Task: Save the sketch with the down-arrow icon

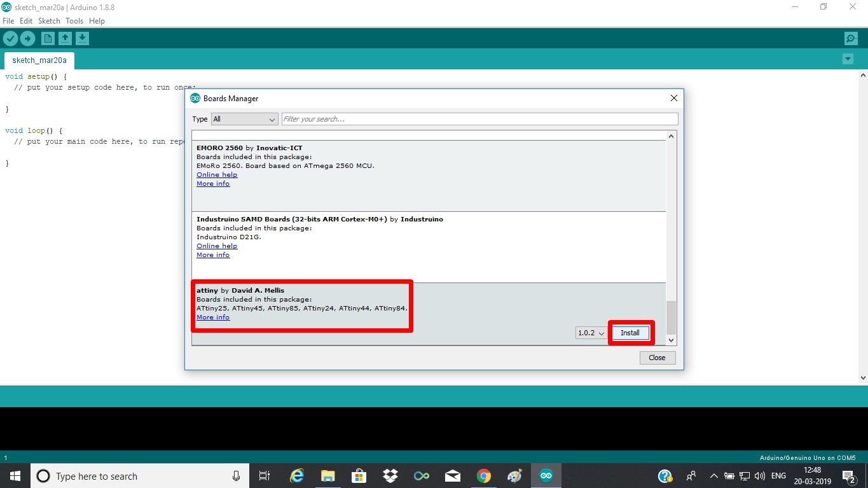Action: 82,39
